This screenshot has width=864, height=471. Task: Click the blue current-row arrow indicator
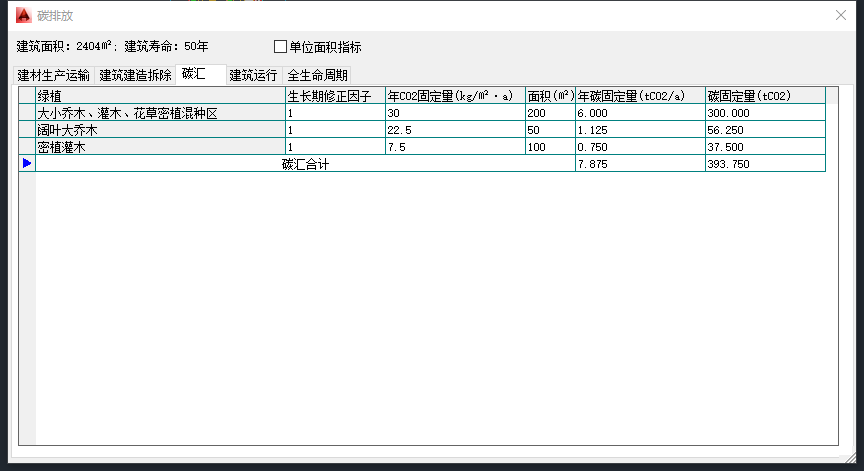point(27,163)
